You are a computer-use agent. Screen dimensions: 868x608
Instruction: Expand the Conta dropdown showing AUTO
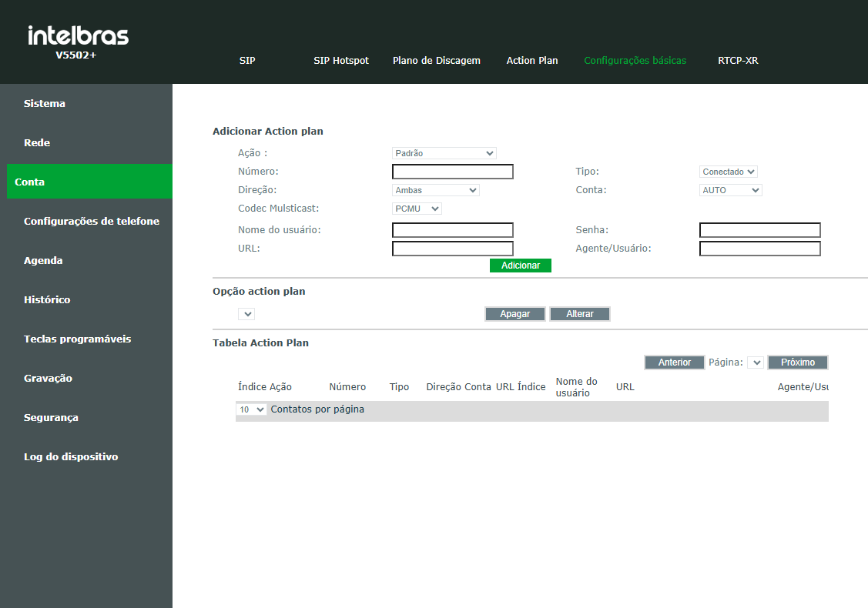pos(731,190)
